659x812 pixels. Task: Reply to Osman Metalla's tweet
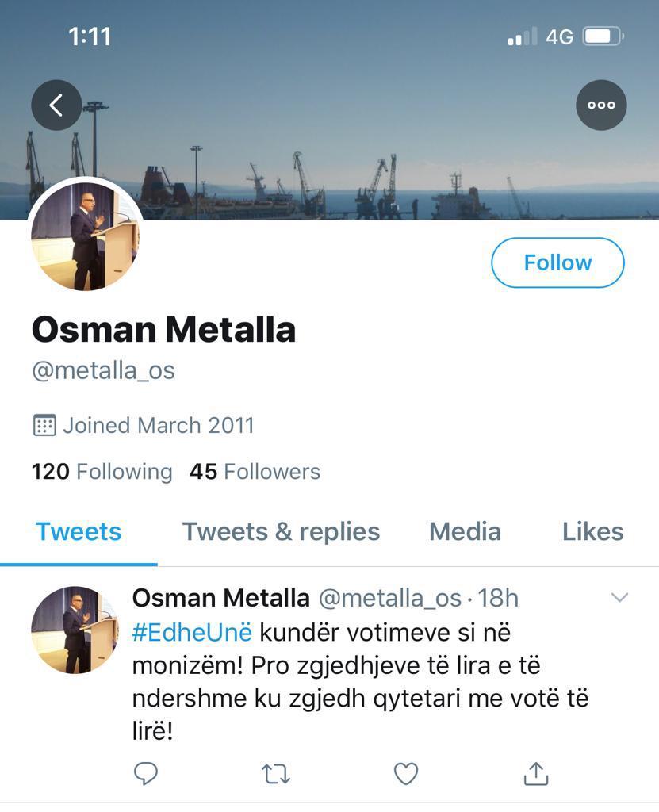coord(145,773)
